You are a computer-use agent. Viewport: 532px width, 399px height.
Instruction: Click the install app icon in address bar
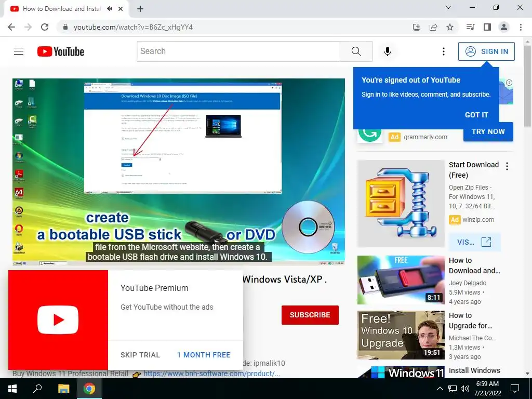click(x=417, y=27)
